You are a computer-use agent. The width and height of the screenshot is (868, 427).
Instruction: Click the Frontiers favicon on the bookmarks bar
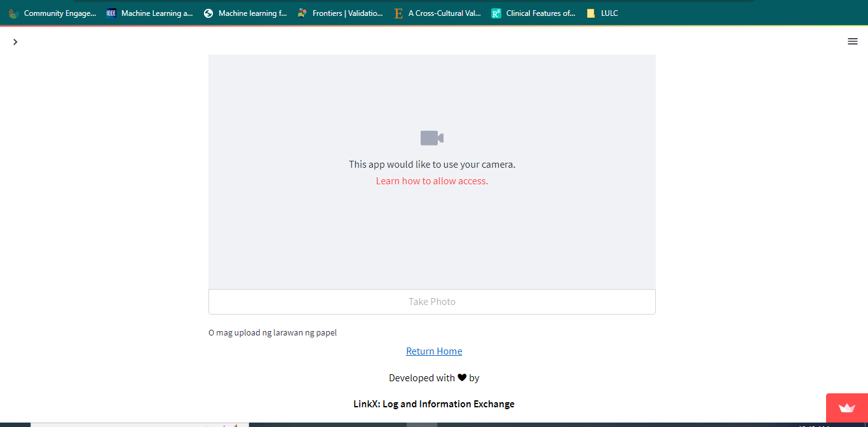301,13
